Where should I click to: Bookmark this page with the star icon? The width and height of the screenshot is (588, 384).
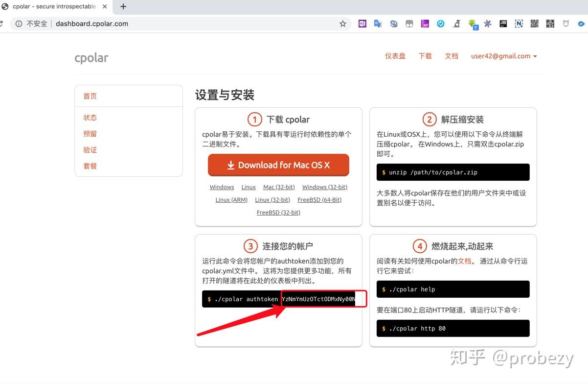coord(342,23)
